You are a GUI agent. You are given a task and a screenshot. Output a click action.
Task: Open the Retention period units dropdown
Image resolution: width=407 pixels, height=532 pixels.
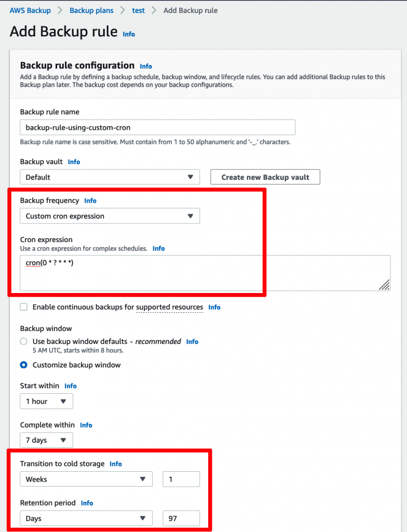coord(86,518)
